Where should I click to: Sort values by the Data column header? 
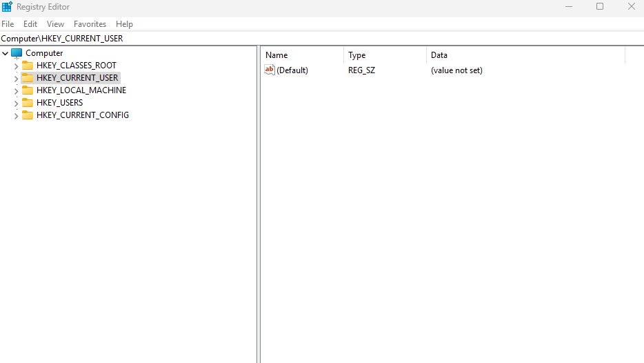click(x=525, y=55)
